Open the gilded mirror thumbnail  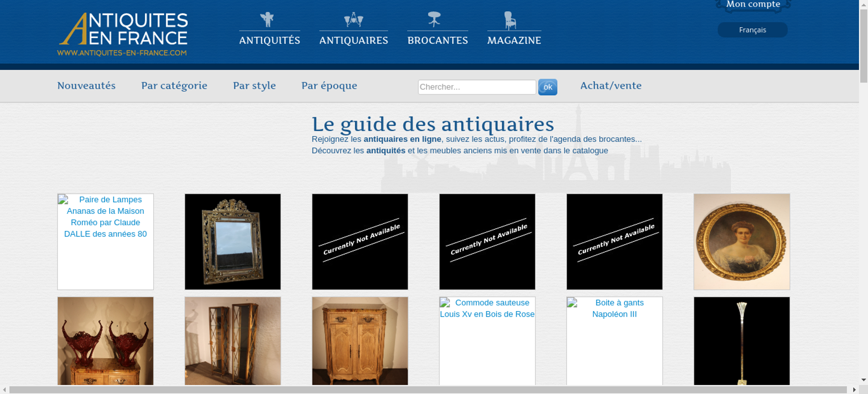click(233, 242)
